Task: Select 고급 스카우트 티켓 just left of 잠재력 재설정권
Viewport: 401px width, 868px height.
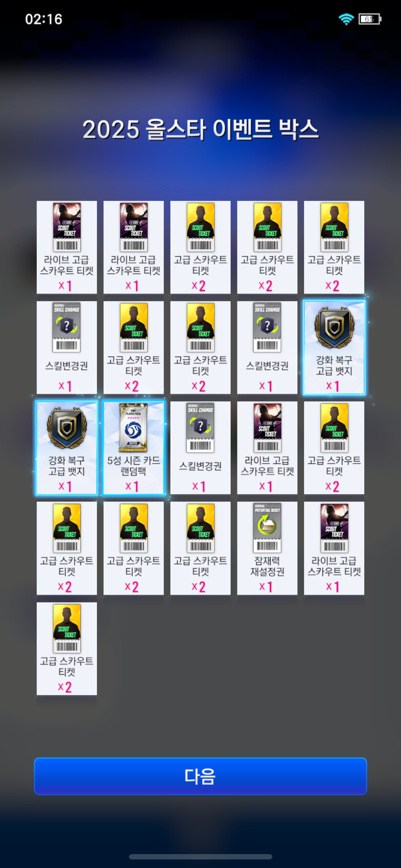Action: [x=200, y=548]
